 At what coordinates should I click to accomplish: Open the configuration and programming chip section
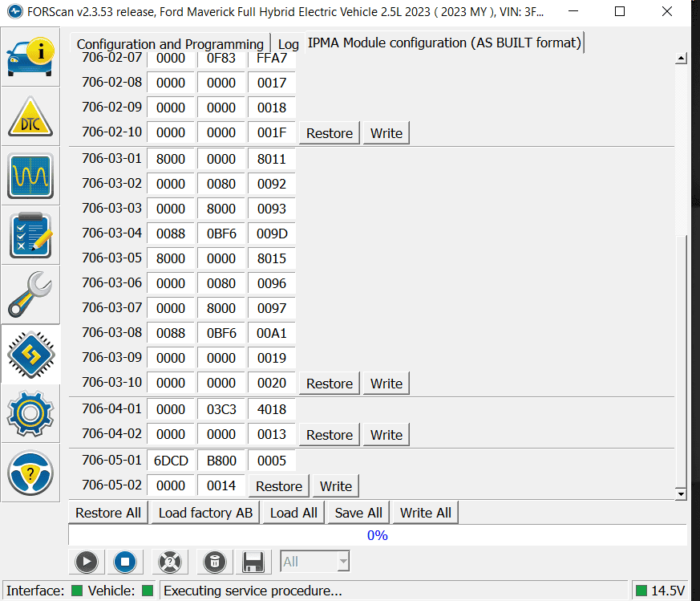point(30,354)
